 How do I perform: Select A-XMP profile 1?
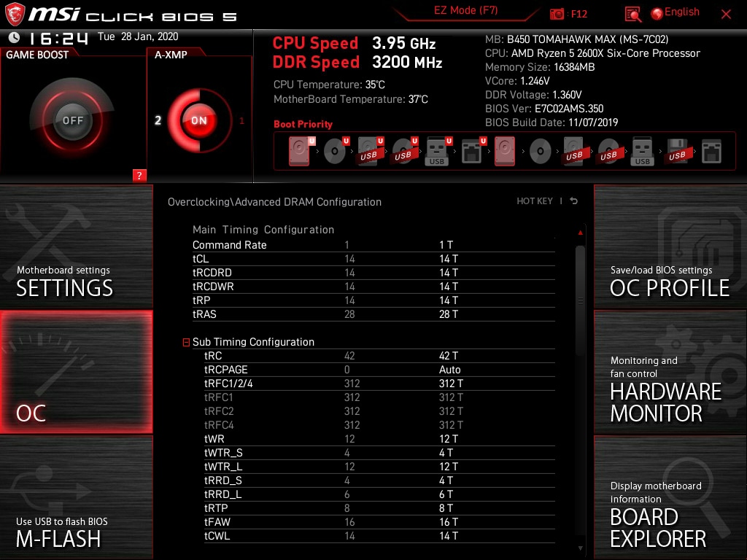coord(241,120)
